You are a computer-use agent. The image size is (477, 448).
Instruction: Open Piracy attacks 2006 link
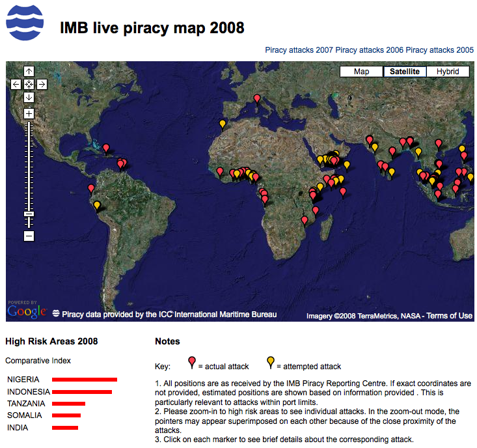tap(370, 50)
